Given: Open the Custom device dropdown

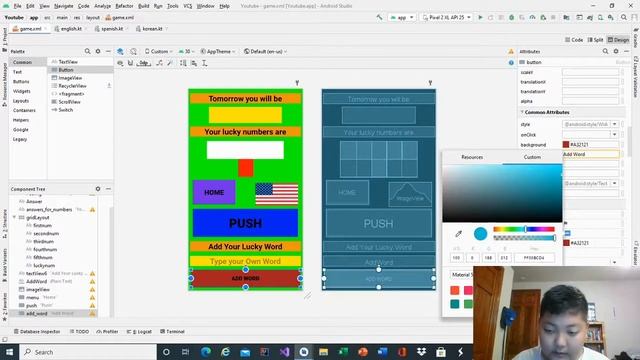Looking at the screenshot, I should coord(158,51).
